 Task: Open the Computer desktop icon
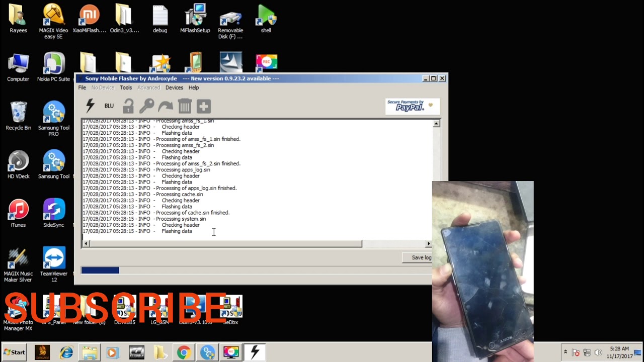tap(18, 67)
